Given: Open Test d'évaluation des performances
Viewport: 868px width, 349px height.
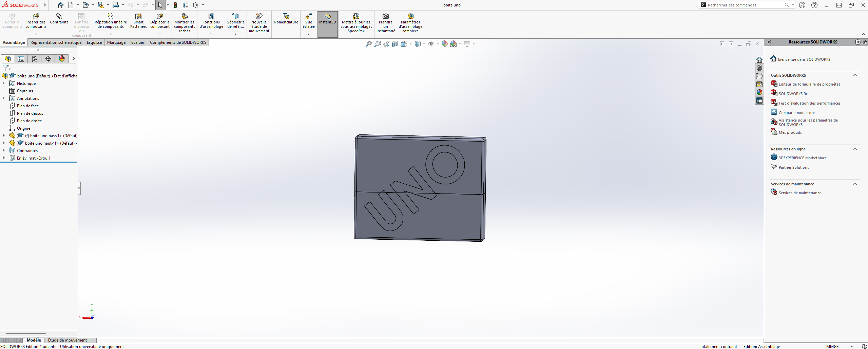Looking at the screenshot, I should coord(810,103).
